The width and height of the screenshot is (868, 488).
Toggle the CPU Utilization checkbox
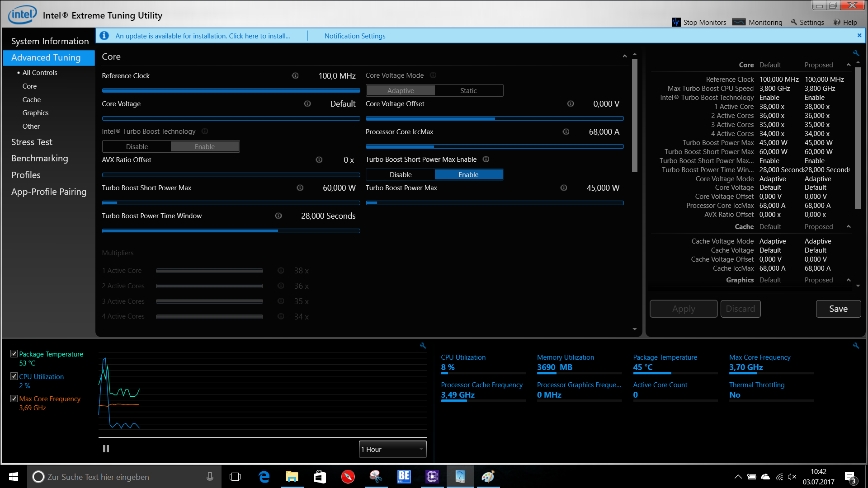14,376
